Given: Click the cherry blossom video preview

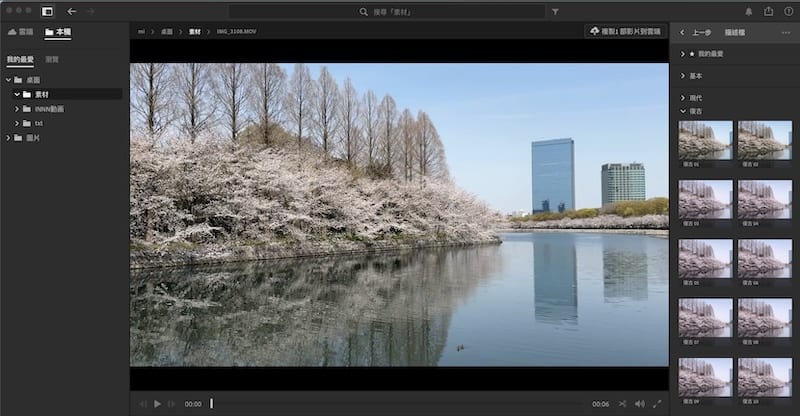Looking at the screenshot, I should 399,214.
